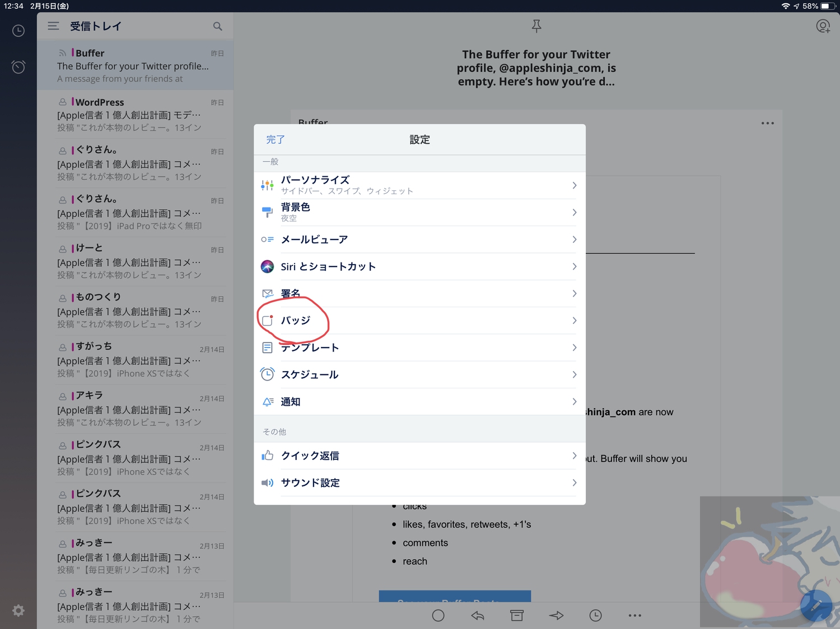Reply using the bottom reply-arrow icon
The width and height of the screenshot is (840, 629).
coord(477,616)
